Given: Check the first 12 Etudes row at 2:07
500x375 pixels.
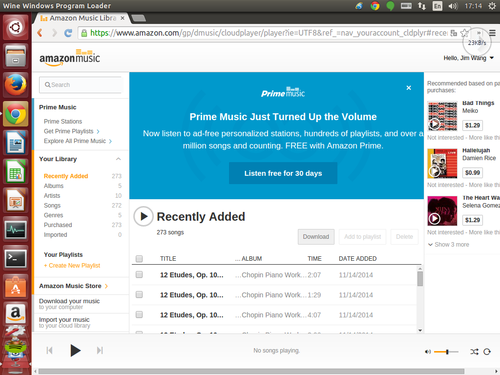Looking at the screenshot, I should tap(139, 275).
